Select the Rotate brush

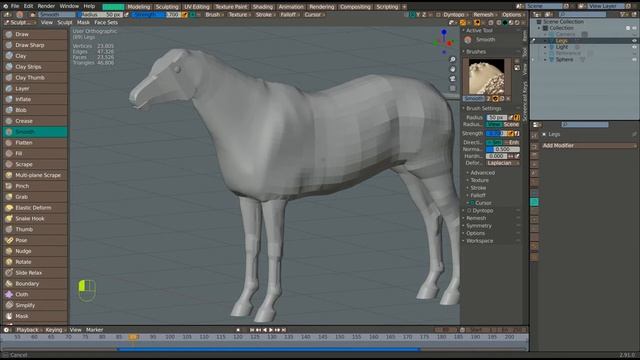(x=35, y=262)
